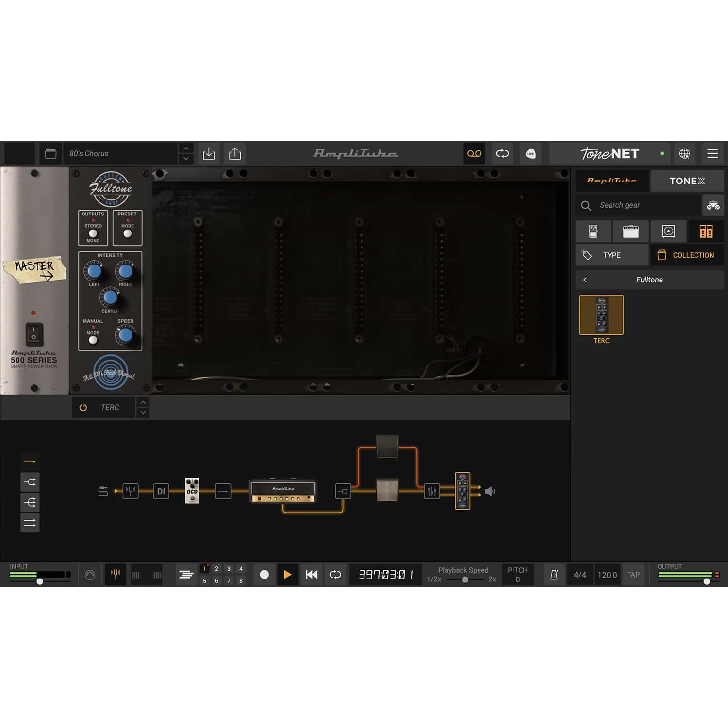
Task: Select the OCD pedal in signal chain
Action: pos(192,491)
